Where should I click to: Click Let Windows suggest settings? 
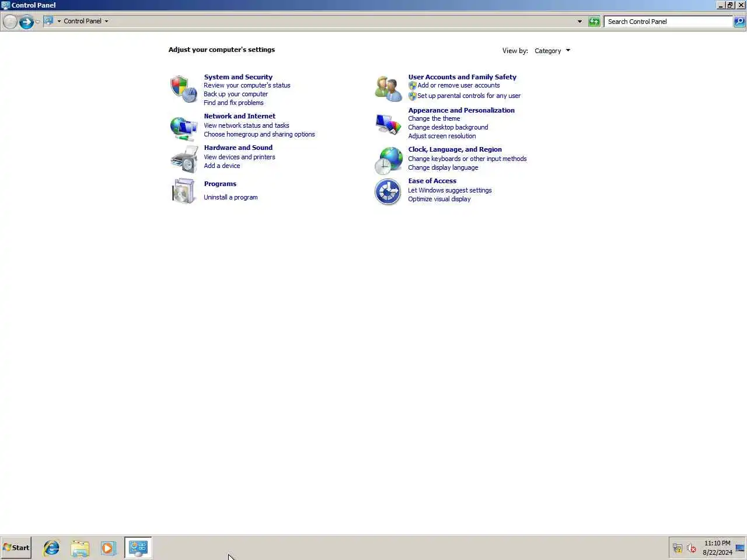tap(450, 190)
